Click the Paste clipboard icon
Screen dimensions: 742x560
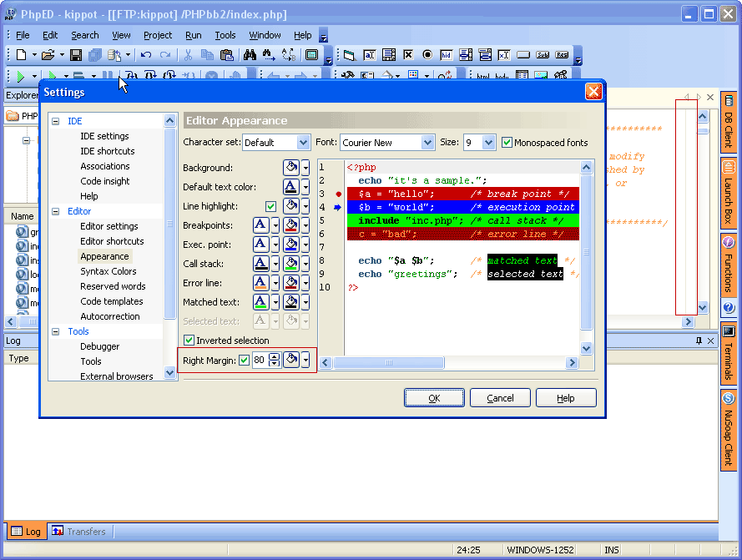[227, 55]
